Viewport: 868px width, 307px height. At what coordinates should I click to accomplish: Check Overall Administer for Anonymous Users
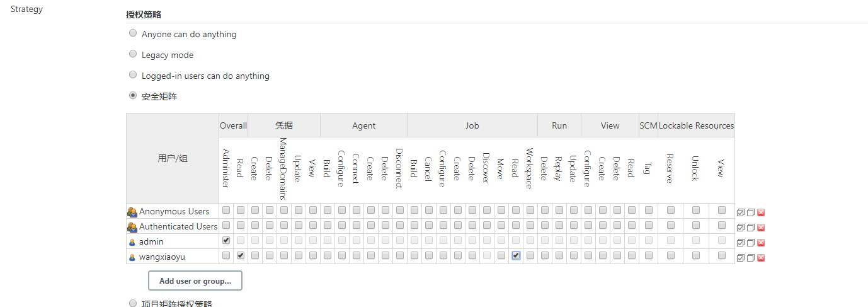point(226,210)
